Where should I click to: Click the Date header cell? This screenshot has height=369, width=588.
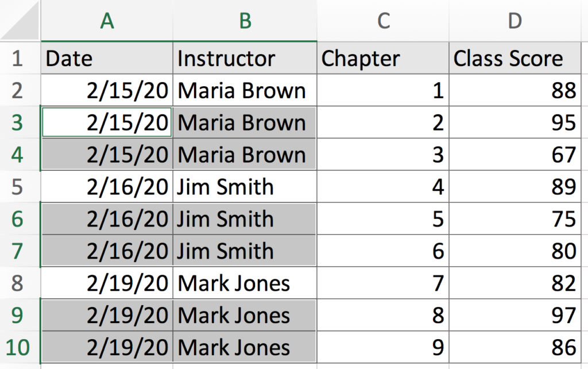[x=107, y=58]
